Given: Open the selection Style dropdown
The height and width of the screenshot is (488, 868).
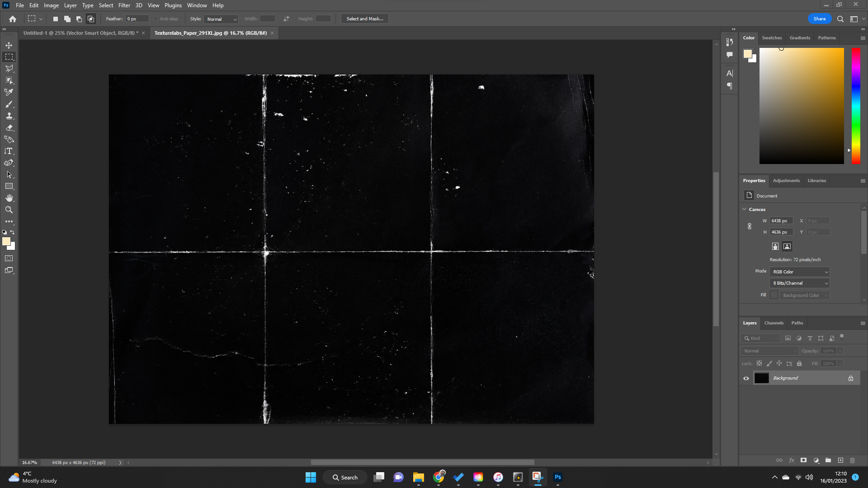Looking at the screenshot, I should pyautogui.click(x=221, y=19).
